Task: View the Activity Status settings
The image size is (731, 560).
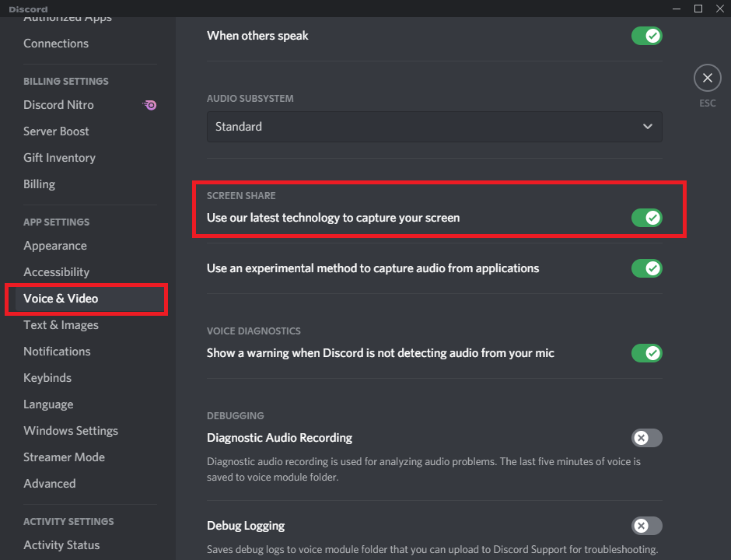Action: [61, 544]
